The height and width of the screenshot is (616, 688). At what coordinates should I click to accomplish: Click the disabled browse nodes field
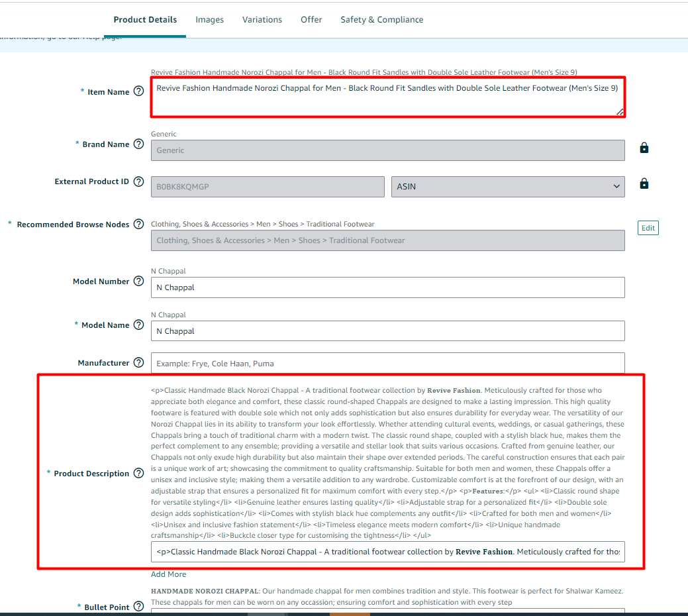point(388,240)
